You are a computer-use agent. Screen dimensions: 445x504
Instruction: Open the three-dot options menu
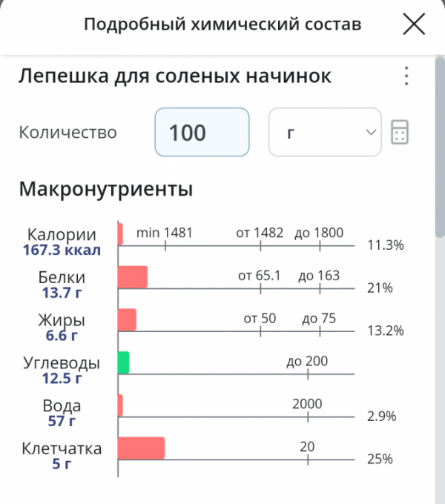coord(406,76)
